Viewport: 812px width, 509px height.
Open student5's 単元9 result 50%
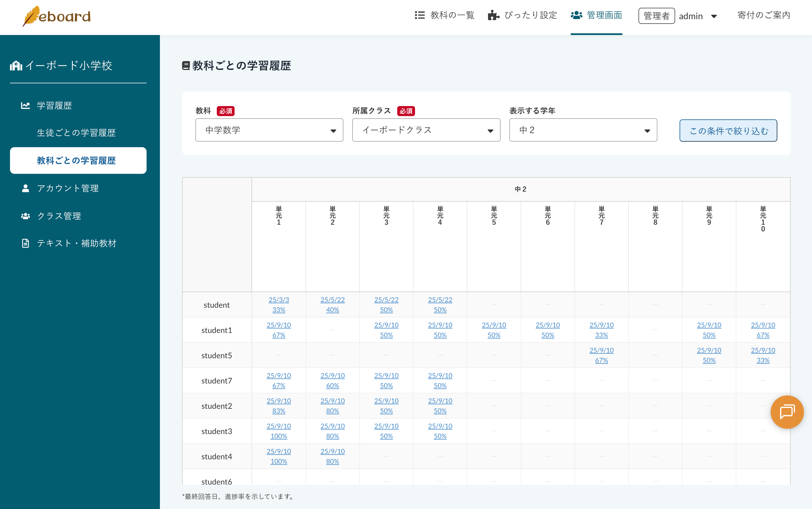709,355
